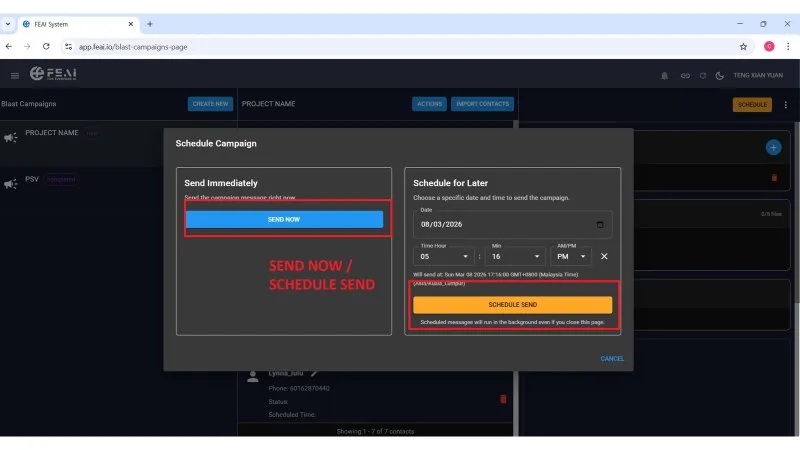Open a new browser tab
The height and width of the screenshot is (450, 800).
(x=150, y=24)
